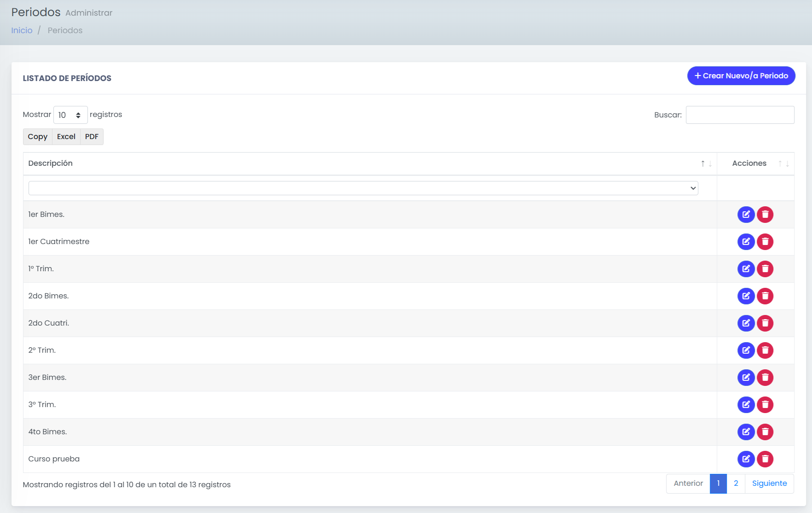
Task: Open the Descripción column filter dropdown
Action: tap(363, 188)
